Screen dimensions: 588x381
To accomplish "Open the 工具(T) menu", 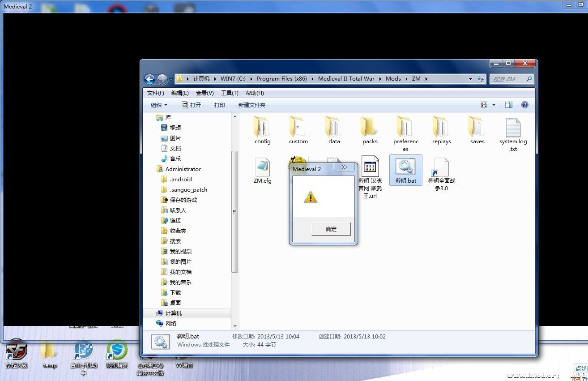I will click(229, 93).
